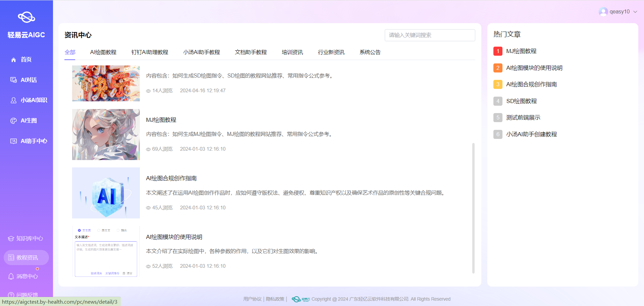The height and width of the screenshot is (306, 644).
Task: Open hot article AI绘图模块的使用说明
Action: click(x=534, y=68)
